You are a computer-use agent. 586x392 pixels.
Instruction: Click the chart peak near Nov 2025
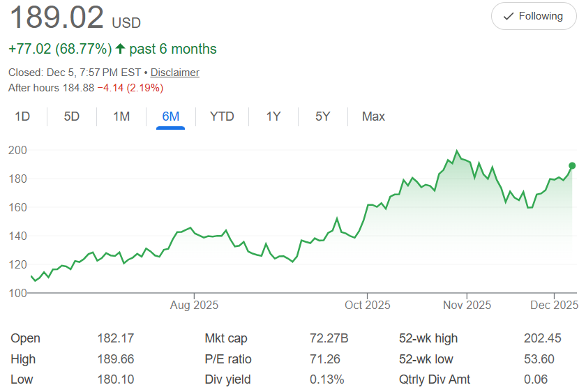(x=457, y=151)
